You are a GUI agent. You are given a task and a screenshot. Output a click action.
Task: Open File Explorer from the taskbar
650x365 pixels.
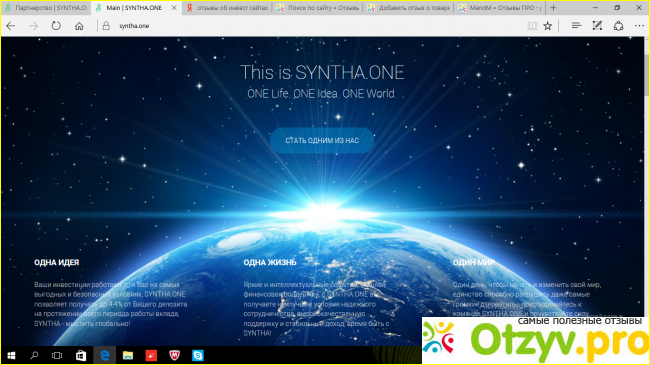point(128,355)
